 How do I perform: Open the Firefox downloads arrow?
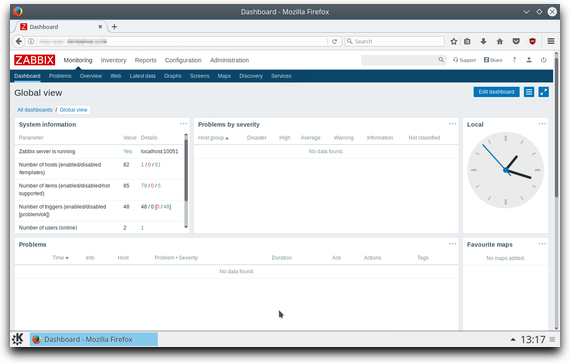483,41
